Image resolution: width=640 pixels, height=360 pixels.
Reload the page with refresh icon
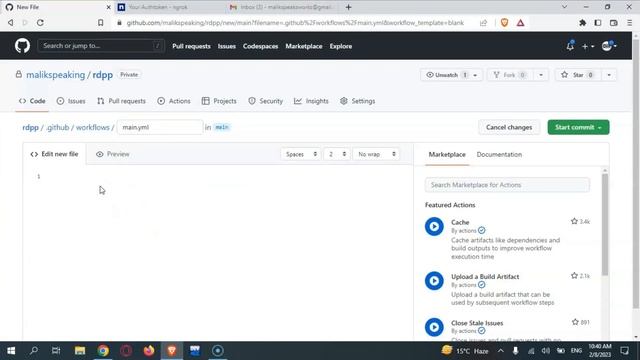tap(40, 23)
